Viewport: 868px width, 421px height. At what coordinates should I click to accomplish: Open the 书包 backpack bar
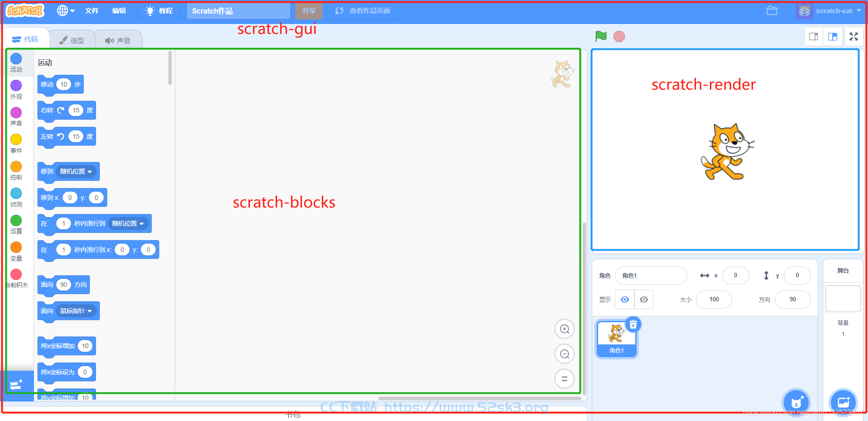(293, 414)
